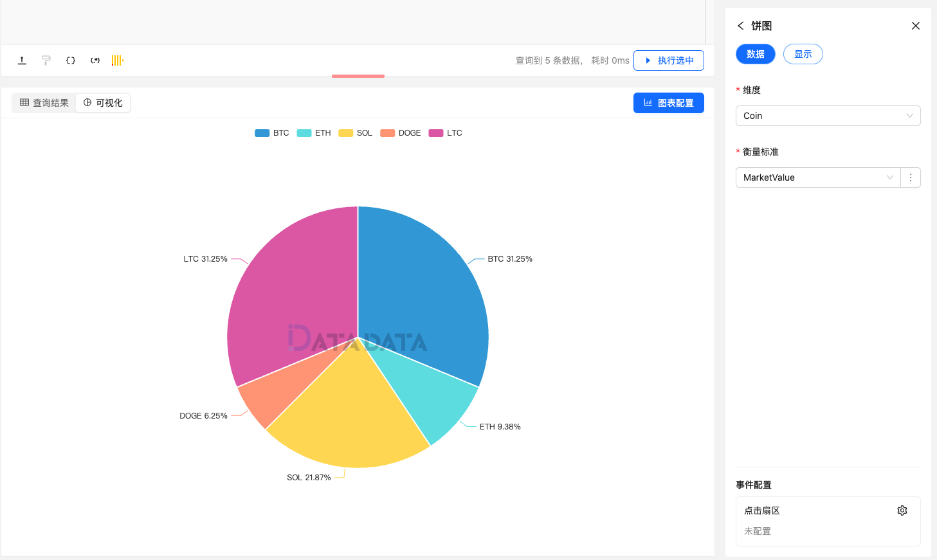This screenshot has width=937, height=560.
Task: Click the 未配置 status text
Action: [758, 531]
